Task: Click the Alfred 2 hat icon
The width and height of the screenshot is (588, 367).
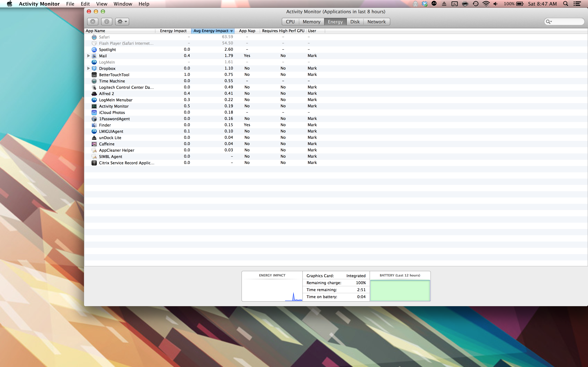Action: coord(94,94)
